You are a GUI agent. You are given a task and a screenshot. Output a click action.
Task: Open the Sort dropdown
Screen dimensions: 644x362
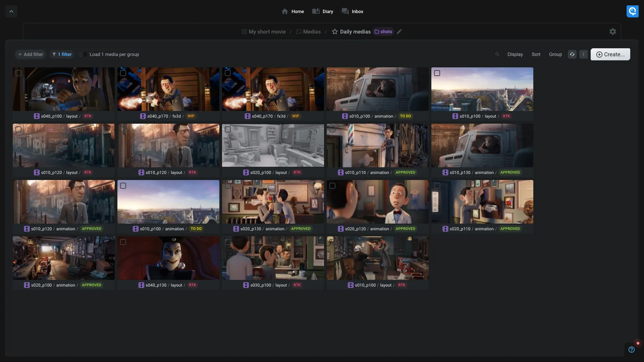(536, 54)
